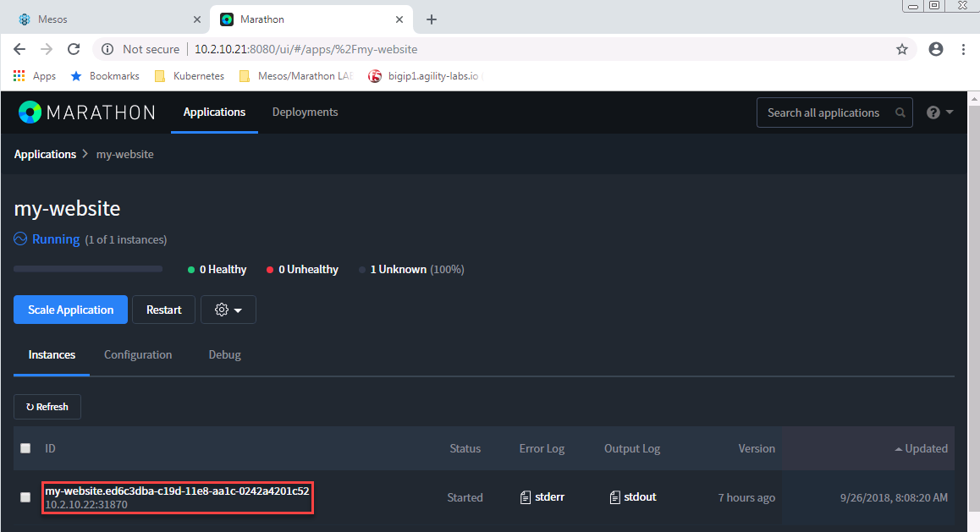Open the Chrome three-dot menu
Image resolution: width=980 pixels, height=532 pixels.
963,49
